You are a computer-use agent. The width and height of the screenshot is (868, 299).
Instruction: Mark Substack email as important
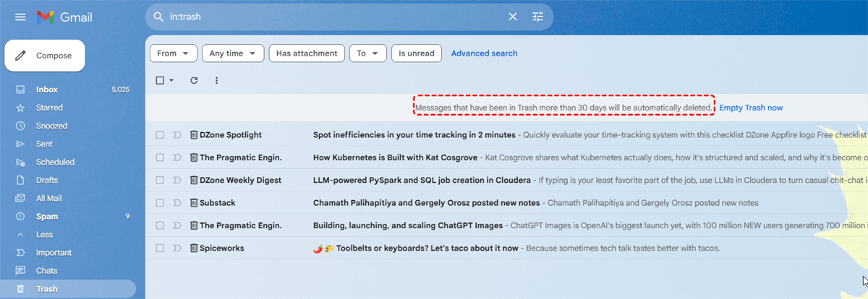point(176,203)
